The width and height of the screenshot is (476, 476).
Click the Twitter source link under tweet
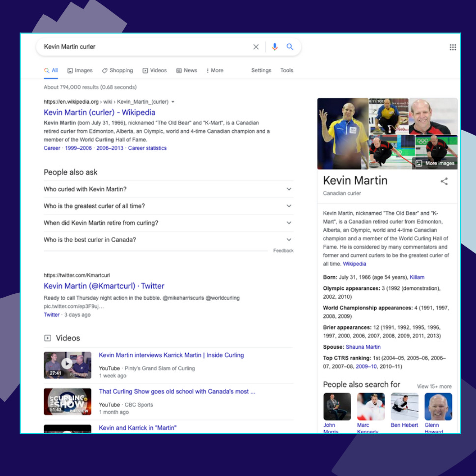coord(52,315)
